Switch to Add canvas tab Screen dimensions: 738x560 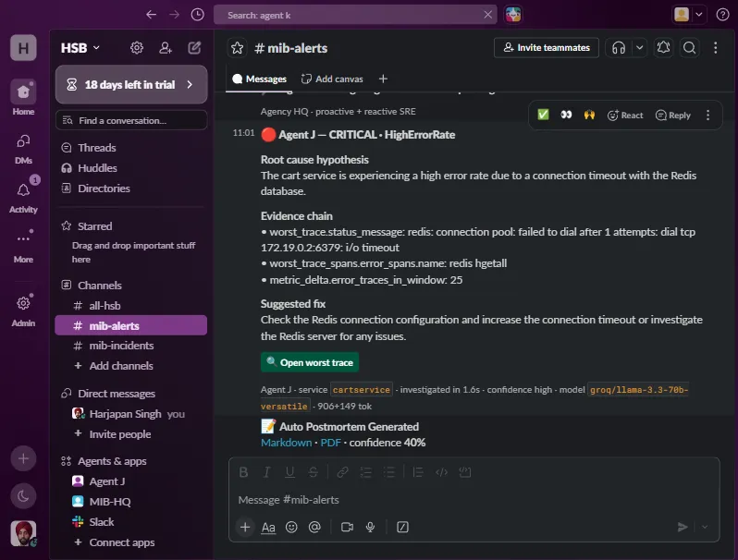(x=332, y=79)
